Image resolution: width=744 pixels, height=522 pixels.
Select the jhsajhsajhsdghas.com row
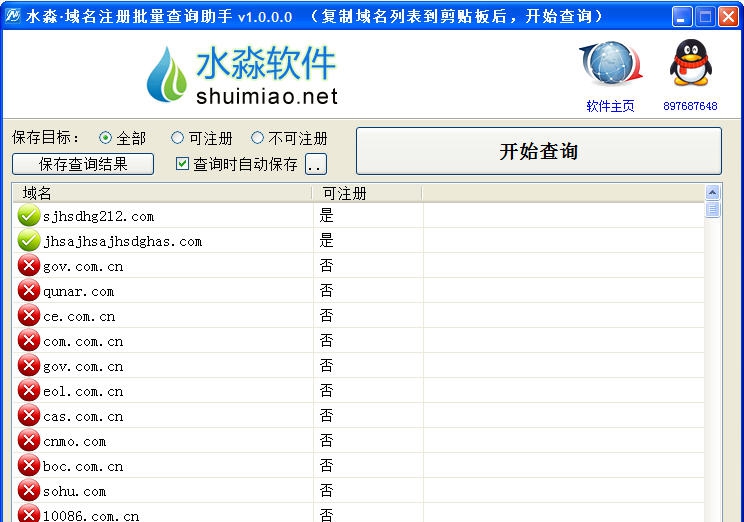359,241
